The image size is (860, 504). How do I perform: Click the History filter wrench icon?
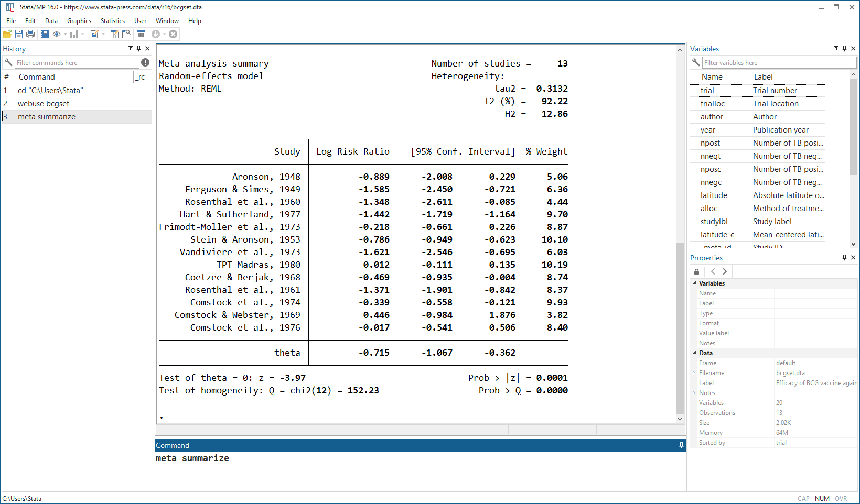pyautogui.click(x=8, y=62)
